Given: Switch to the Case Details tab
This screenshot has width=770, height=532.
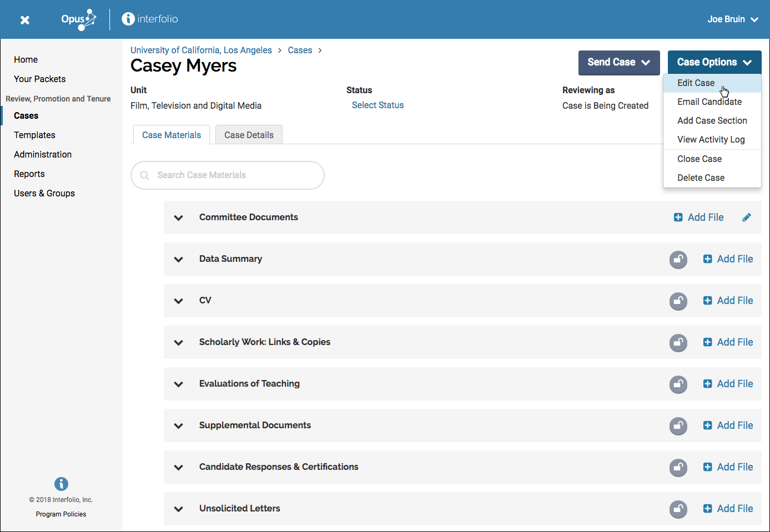Looking at the screenshot, I should pyautogui.click(x=249, y=135).
